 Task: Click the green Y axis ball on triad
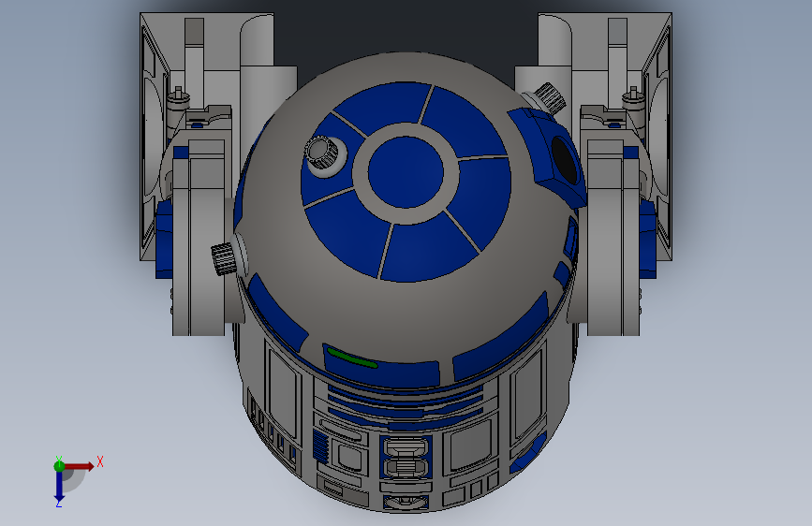coord(59,466)
